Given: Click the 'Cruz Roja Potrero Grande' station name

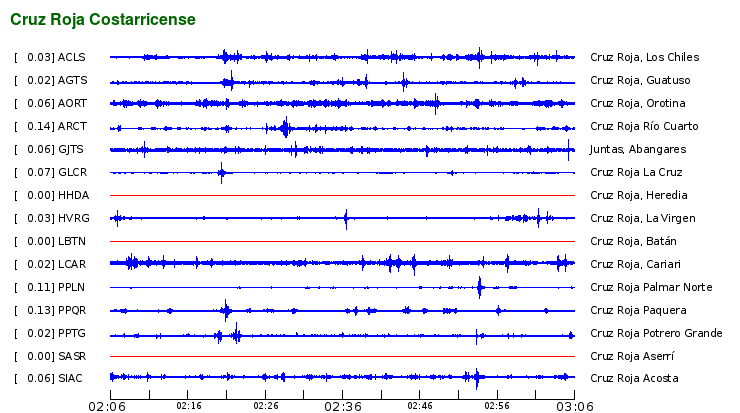Looking at the screenshot, I should 656,334.
